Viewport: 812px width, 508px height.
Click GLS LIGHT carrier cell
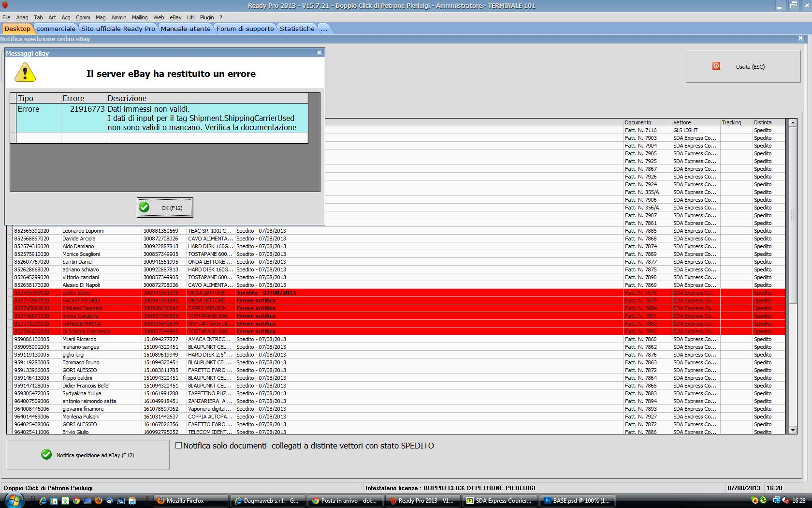(696, 130)
